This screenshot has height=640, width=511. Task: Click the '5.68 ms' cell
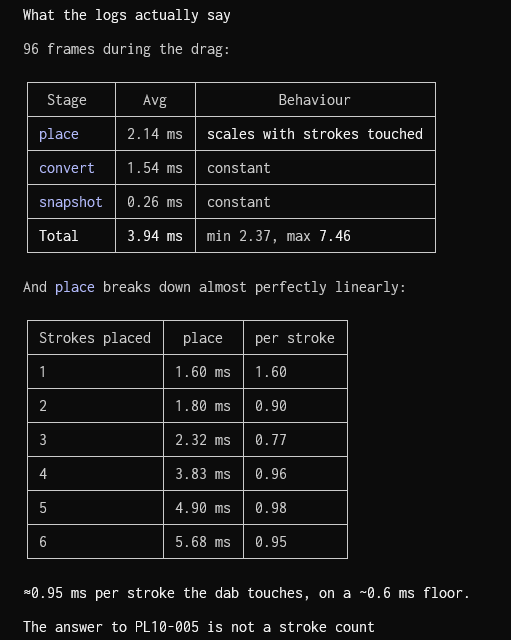click(x=203, y=542)
